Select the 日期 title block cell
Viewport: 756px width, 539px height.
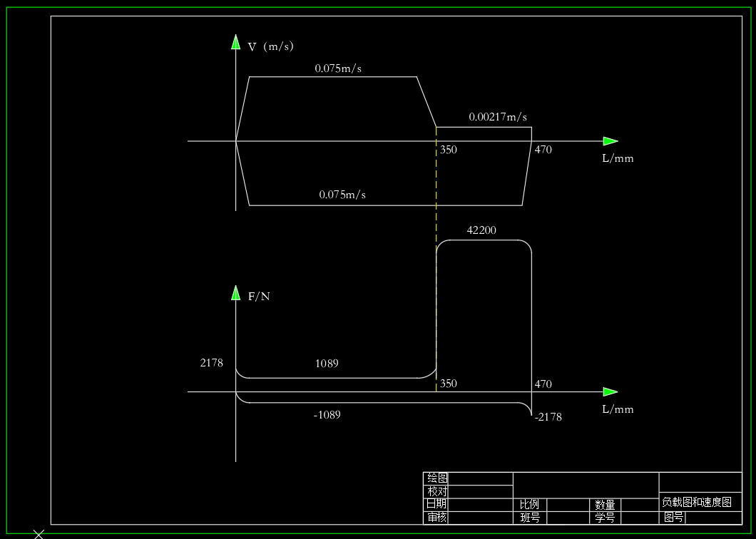[x=436, y=505]
